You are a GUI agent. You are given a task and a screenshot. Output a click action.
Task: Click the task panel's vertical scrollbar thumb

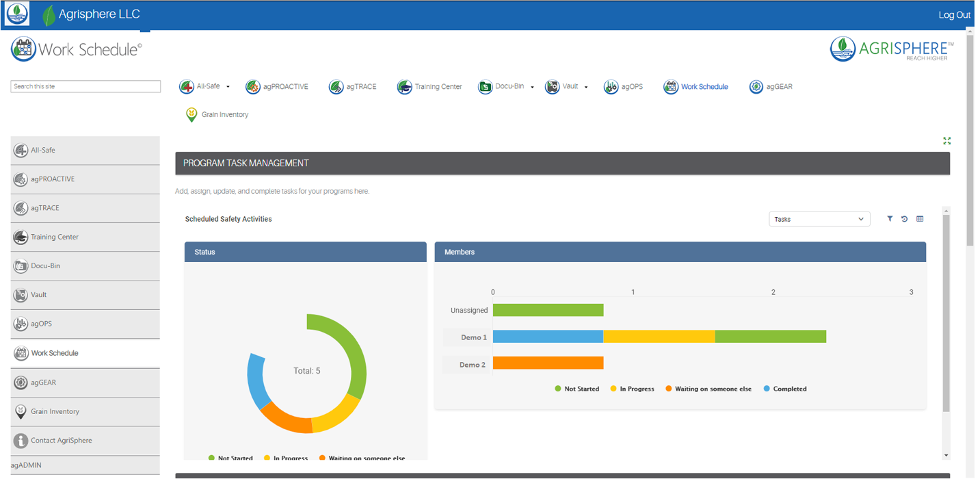tap(946, 313)
